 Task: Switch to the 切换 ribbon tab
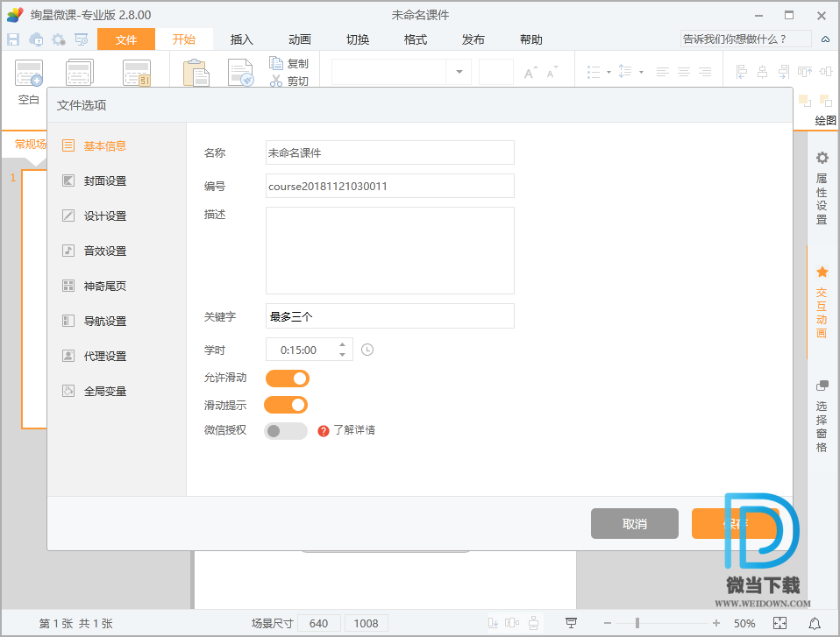click(x=358, y=39)
